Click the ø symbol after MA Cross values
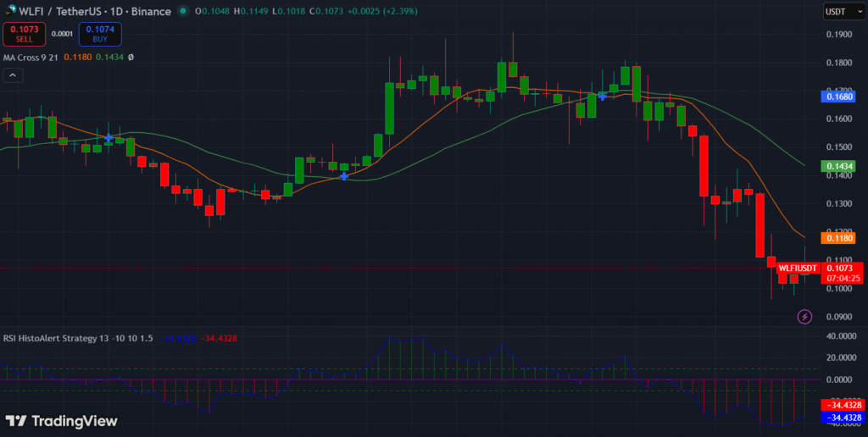This screenshot has width=868, height=437. point(131,57)
